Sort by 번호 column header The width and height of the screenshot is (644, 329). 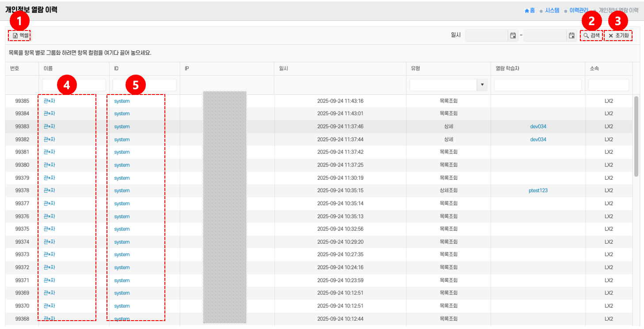click(x=15, y=68)
